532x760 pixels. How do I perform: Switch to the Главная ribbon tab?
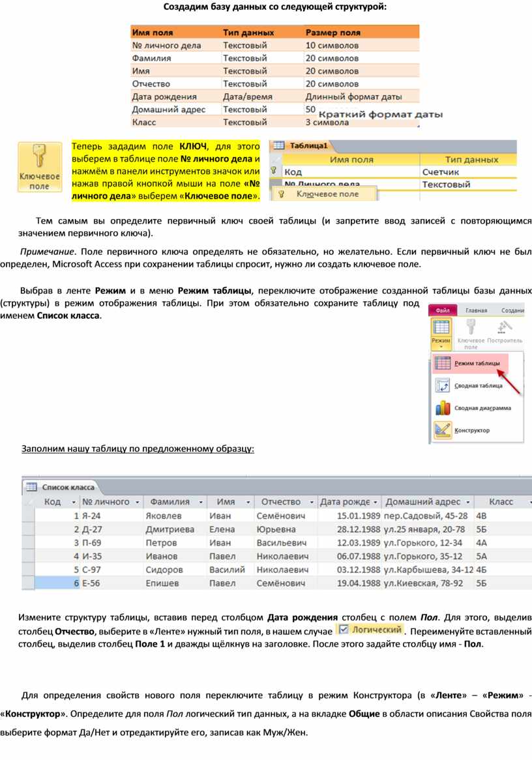[476, 310]
